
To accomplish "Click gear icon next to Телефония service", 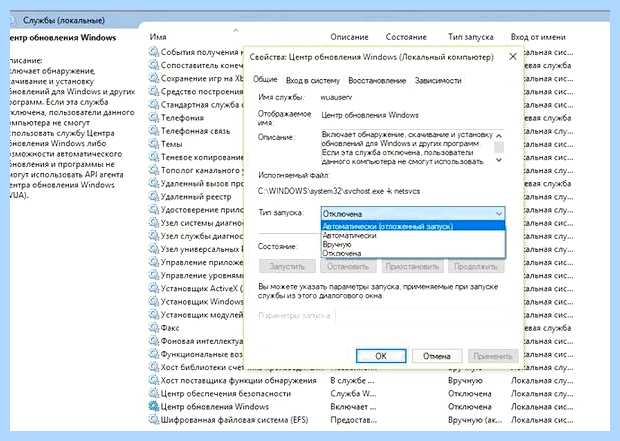I will pos(153,117).
